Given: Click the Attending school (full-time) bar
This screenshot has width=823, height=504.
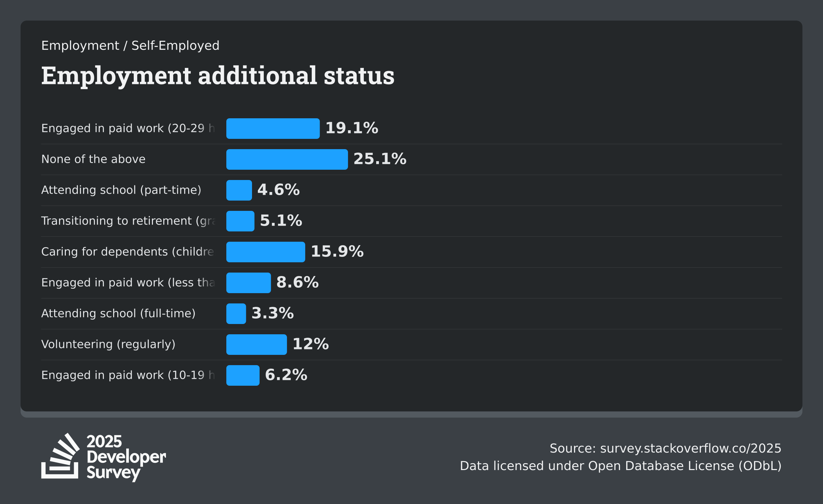Looking at the screenshot, I should click(236, 314).
